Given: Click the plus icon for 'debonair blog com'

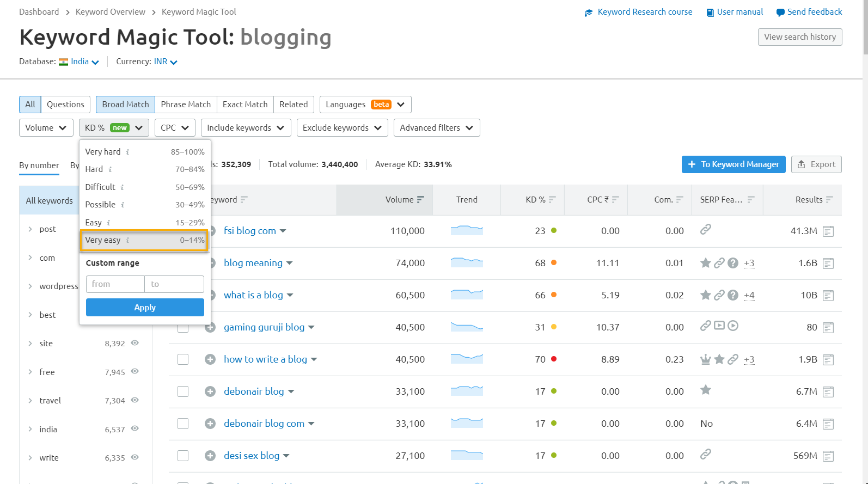Looking at the screenshot, I should point(210,424).
